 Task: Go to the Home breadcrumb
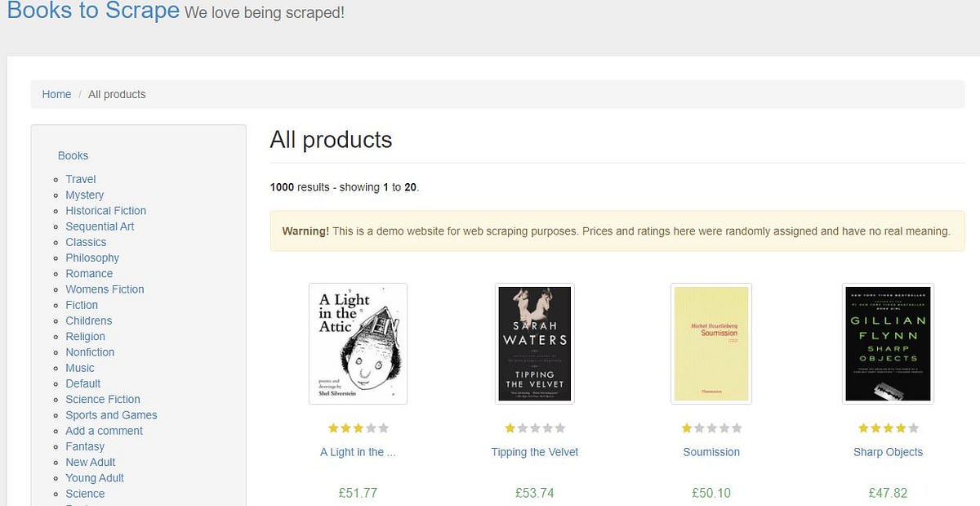click(56, 94)
